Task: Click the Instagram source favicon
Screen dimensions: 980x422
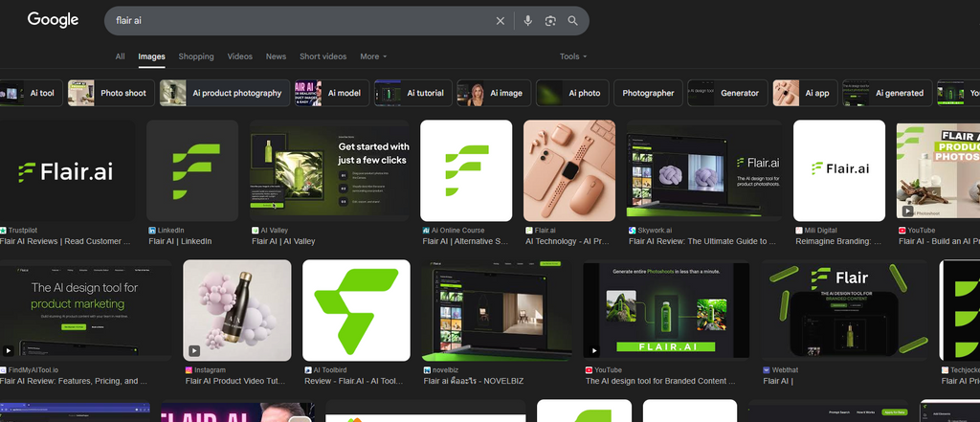Action: [189, 370]
